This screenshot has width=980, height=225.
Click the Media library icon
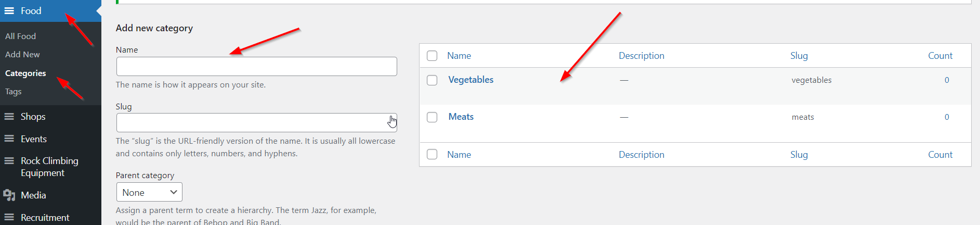[x=9, y=195]
